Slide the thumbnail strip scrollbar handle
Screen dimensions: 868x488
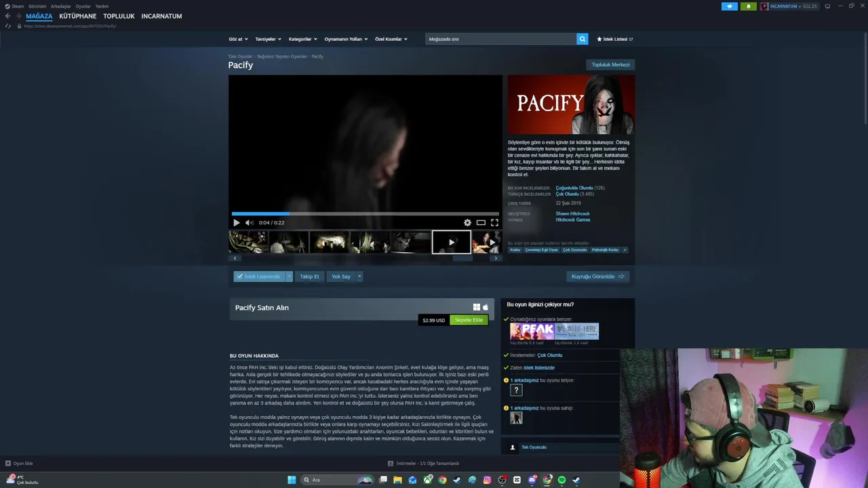(x=462, y=258)
